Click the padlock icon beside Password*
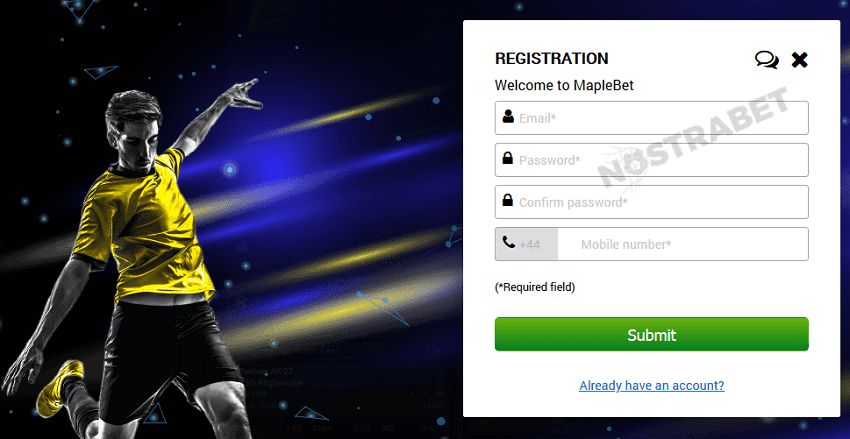Screen dimensions: 850x439 (507, 158)
